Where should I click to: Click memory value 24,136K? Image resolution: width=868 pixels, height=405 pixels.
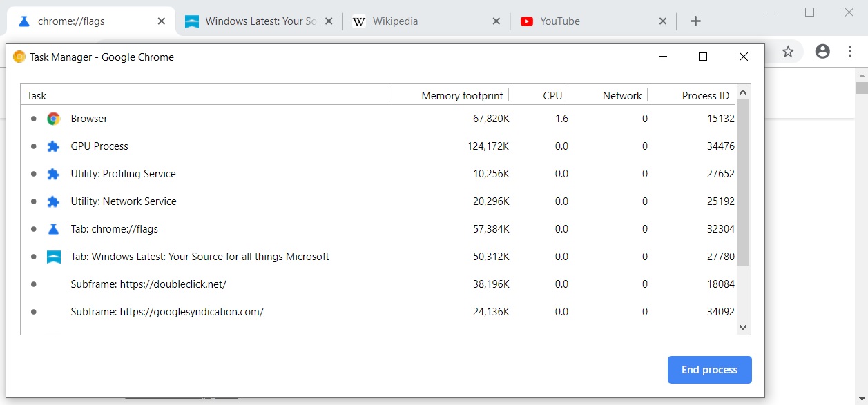tap(491, 312)
